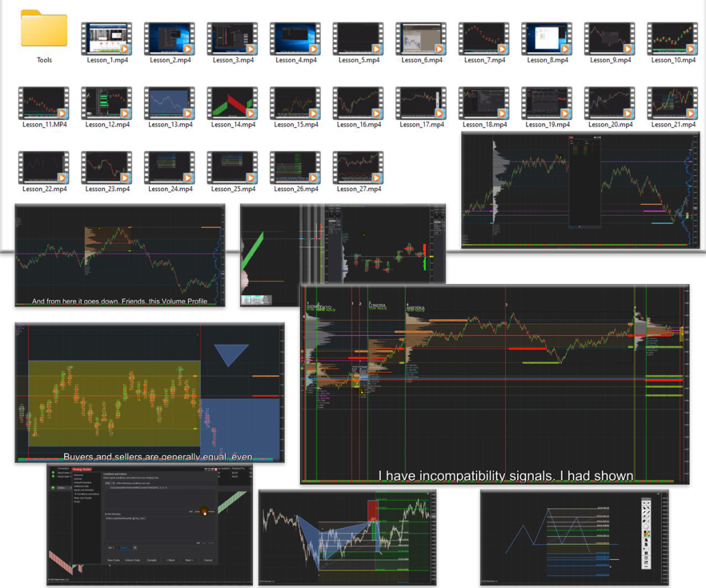Open the And/Or conditions dropdown

109,483
